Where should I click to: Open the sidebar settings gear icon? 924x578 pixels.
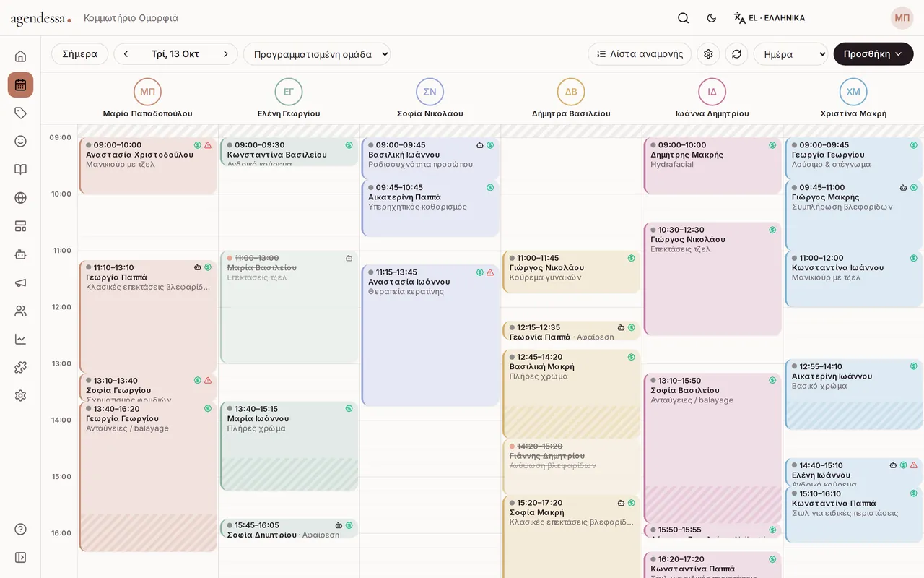click(20, 395)
